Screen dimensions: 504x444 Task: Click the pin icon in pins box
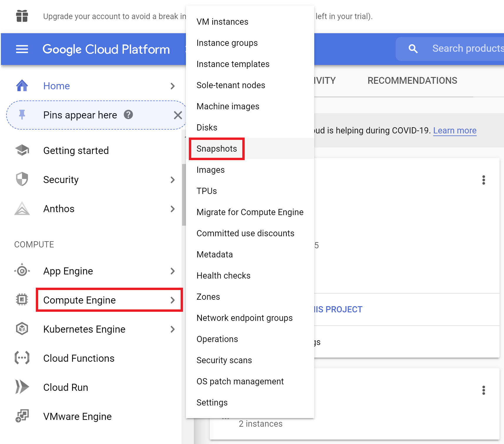(x=22, y=115)
